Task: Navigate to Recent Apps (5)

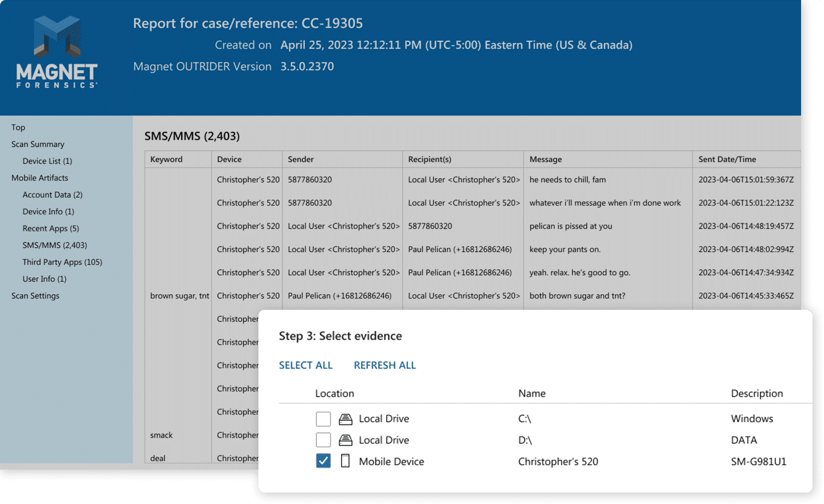Action: point(50,229)
